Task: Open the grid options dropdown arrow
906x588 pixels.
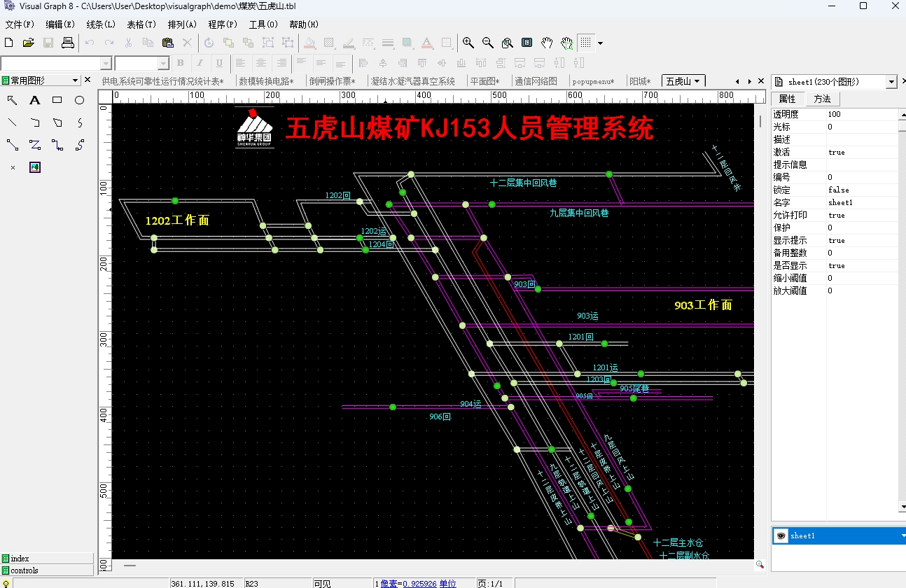Action: coord(600,43)
